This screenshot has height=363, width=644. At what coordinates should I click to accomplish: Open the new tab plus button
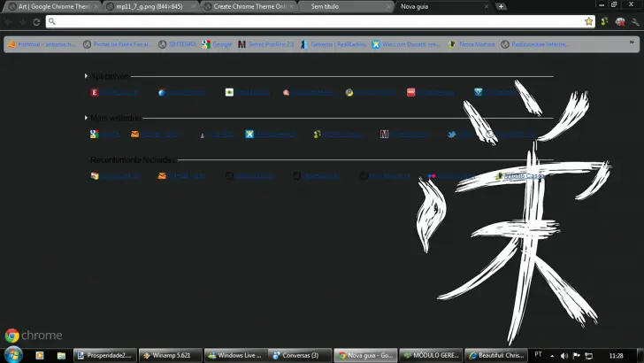point(501,6)
